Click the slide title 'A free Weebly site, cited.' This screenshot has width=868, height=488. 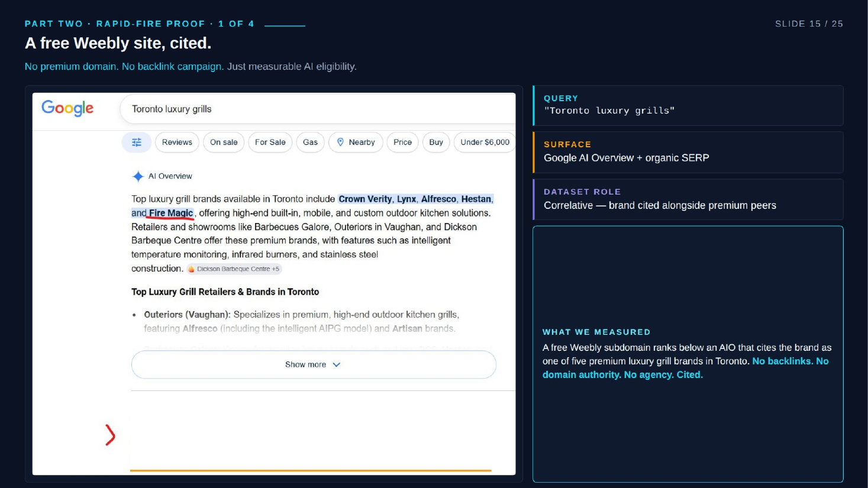click(118, 43)
